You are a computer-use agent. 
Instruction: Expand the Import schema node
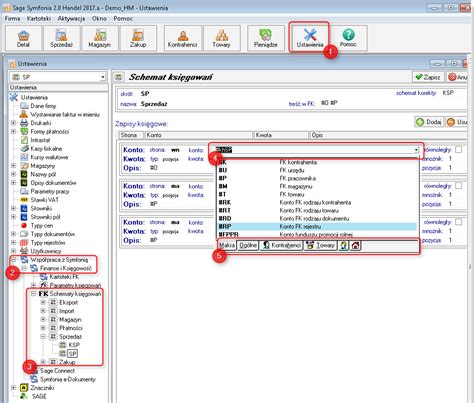[x=43, y=311]
